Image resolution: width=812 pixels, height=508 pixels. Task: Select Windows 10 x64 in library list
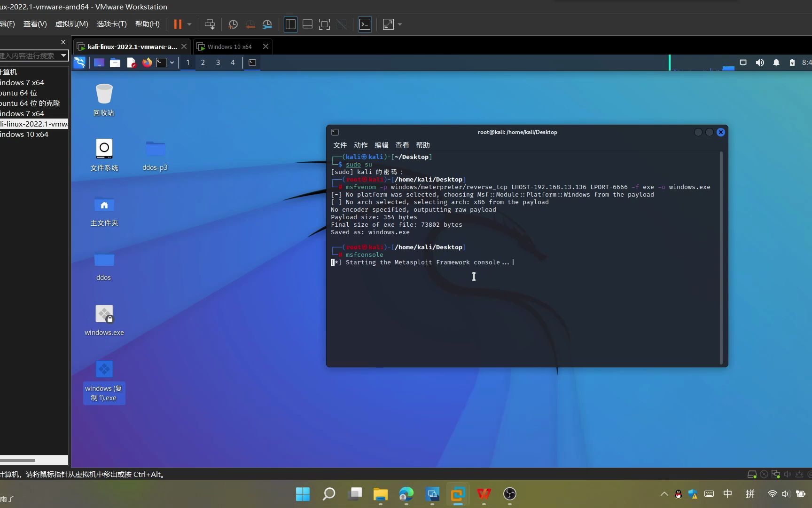coord(24,134)
